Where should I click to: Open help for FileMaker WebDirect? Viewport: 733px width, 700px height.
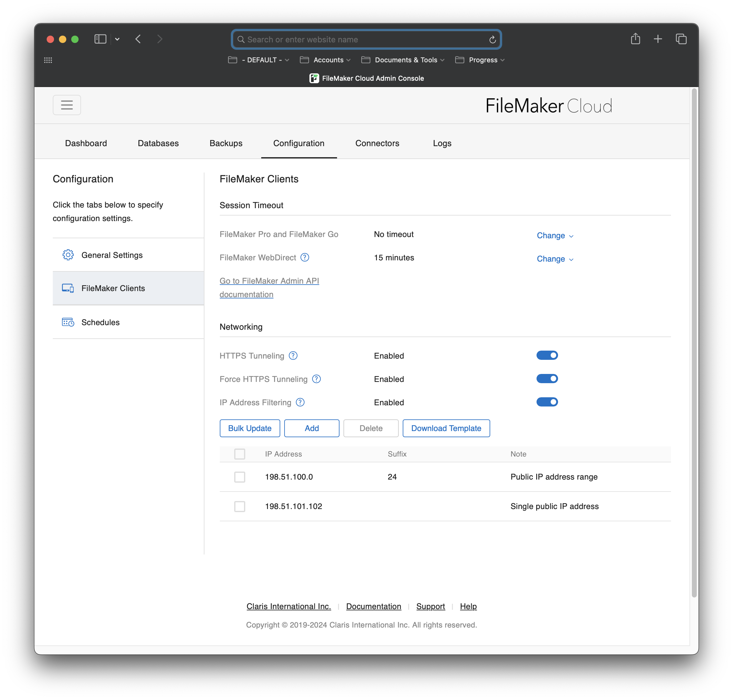click(x=305, y=258)
